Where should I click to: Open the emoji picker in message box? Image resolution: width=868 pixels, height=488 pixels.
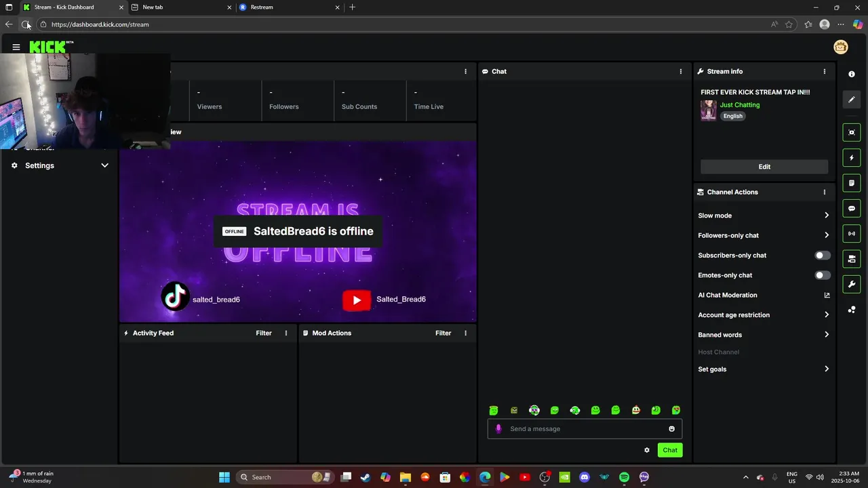coord(672,428)
